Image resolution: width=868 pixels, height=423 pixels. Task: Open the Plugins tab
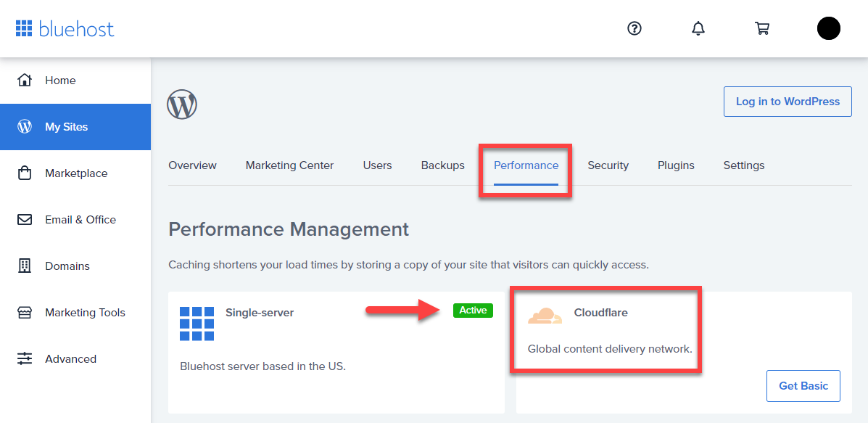[676, 165]
